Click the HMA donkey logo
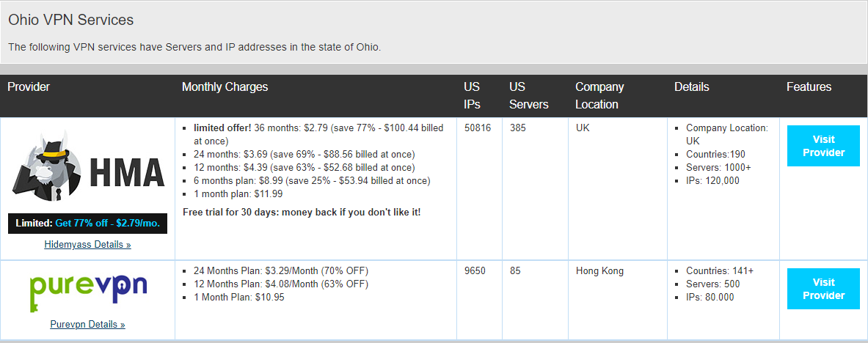The width and height of the screenshot is (868, 343). 87,166
